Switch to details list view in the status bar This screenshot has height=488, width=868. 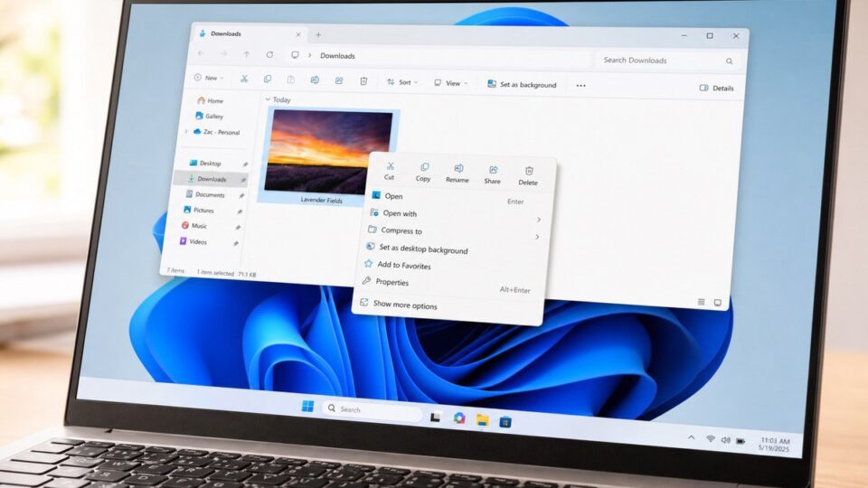[701, 302]
